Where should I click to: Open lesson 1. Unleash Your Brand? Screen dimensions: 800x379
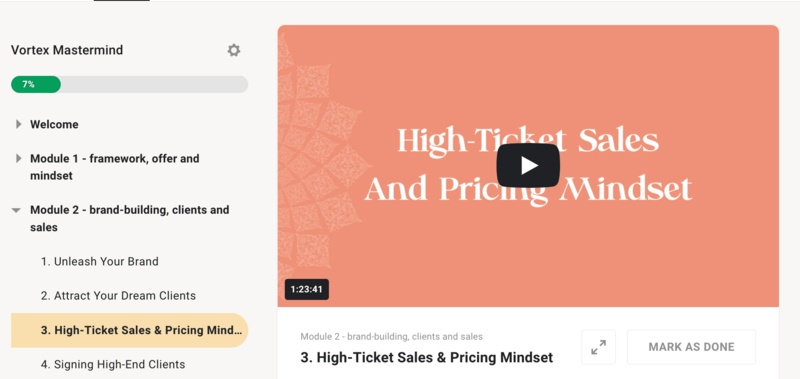(x=99, y=262)
